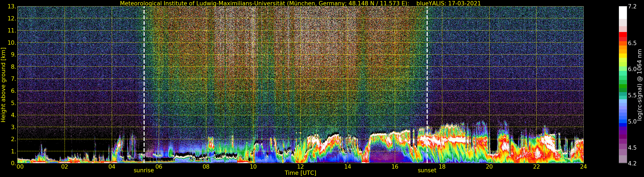
Task: Click the Height above ground [km] label
Action: click(x=3, y=85)
